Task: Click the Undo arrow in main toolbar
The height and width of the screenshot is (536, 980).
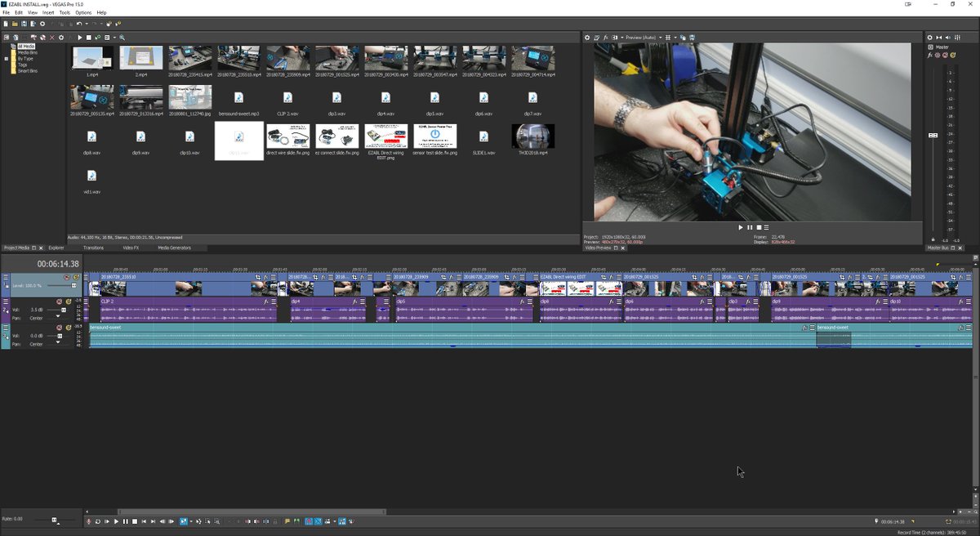Action: (79, 24)
